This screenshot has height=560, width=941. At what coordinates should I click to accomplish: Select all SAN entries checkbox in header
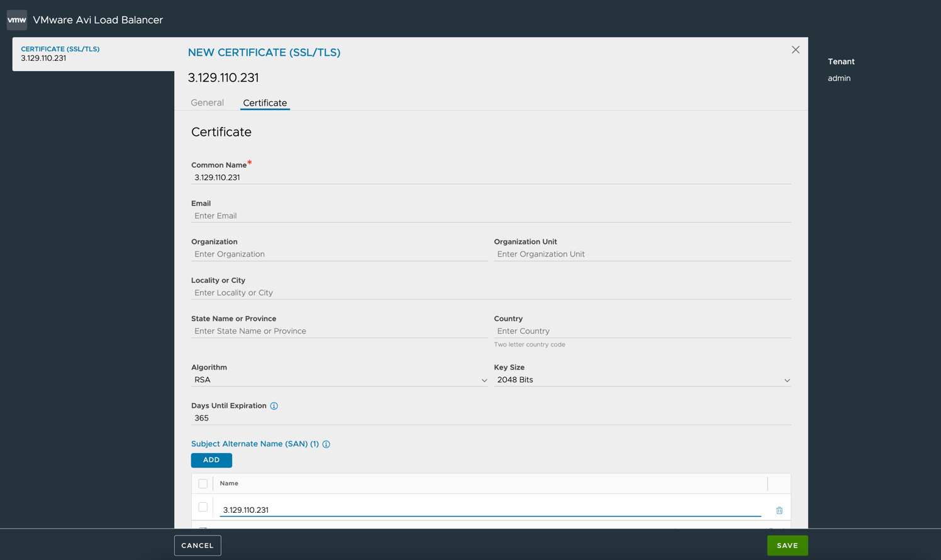coord(203,483)
